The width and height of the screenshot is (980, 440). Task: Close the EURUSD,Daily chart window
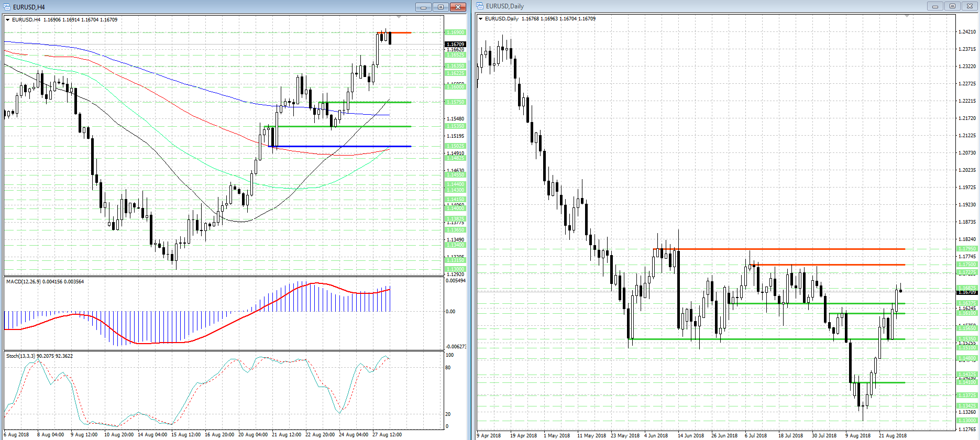(x=970, y=6)
